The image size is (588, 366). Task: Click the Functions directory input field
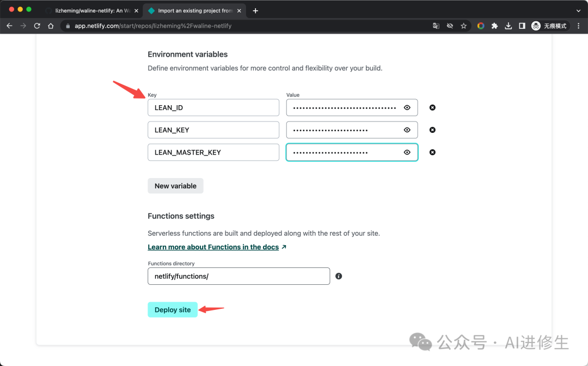(x=238, y=276)
